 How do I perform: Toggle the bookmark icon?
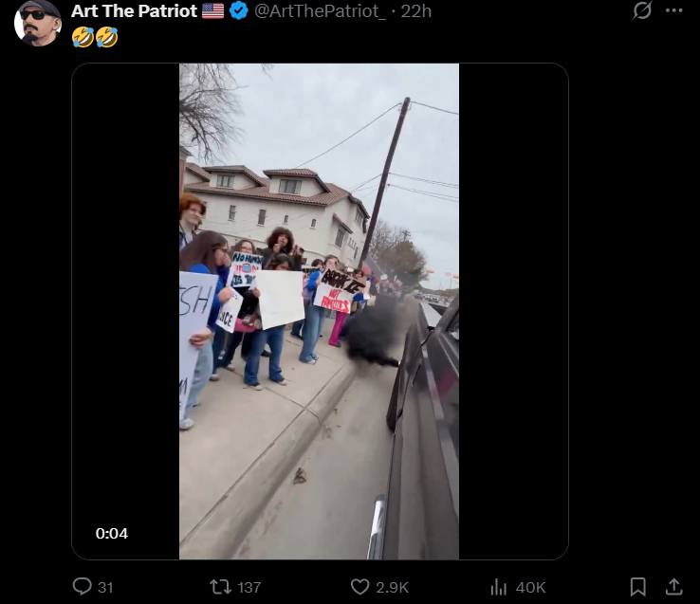pyautogui.click(x=638, y=587)
